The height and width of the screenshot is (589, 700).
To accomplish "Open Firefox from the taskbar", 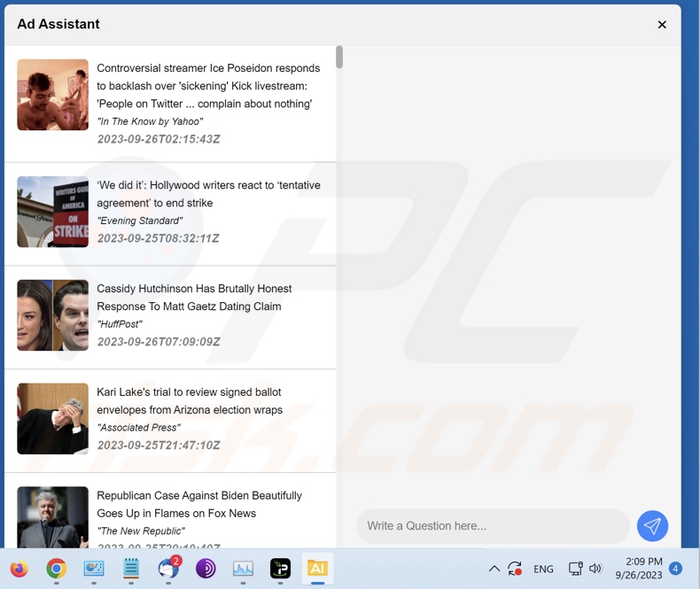I will tap(19, 569).
